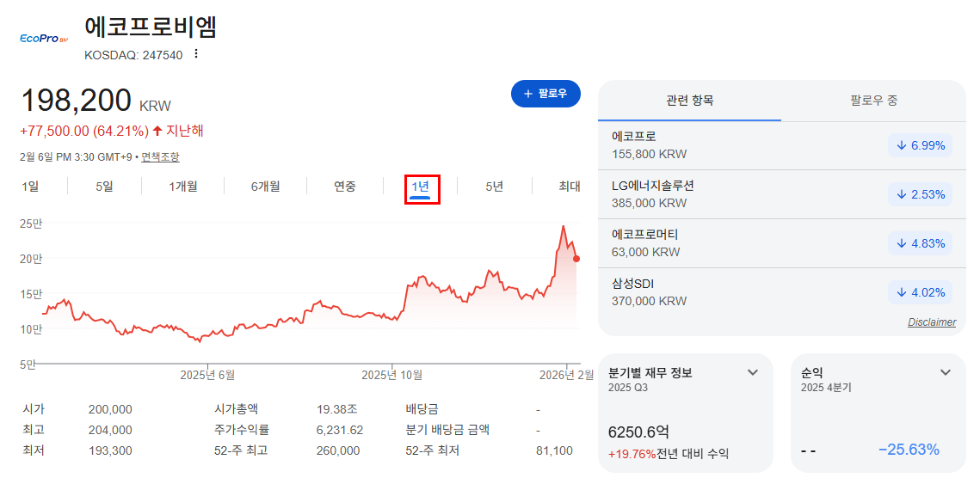Click the 52-주 최저 value 81,100
The width and height of the screenshot is (980, 484).
(x=554, y=450)
